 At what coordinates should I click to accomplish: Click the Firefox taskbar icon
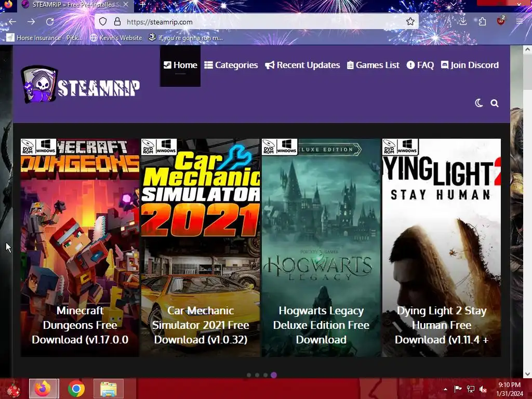(x=44, y=389)
